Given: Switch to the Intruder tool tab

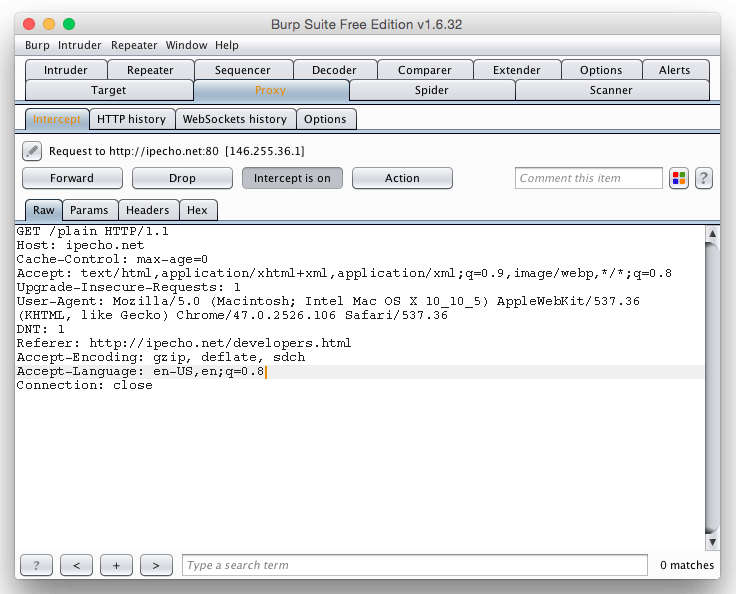Looking at the screenshot, I should click(66, 70).
